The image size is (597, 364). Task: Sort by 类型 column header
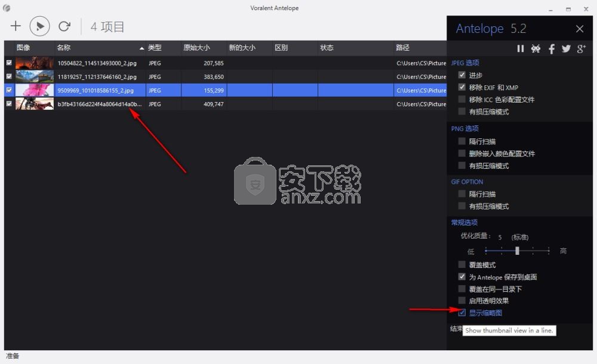164,48
